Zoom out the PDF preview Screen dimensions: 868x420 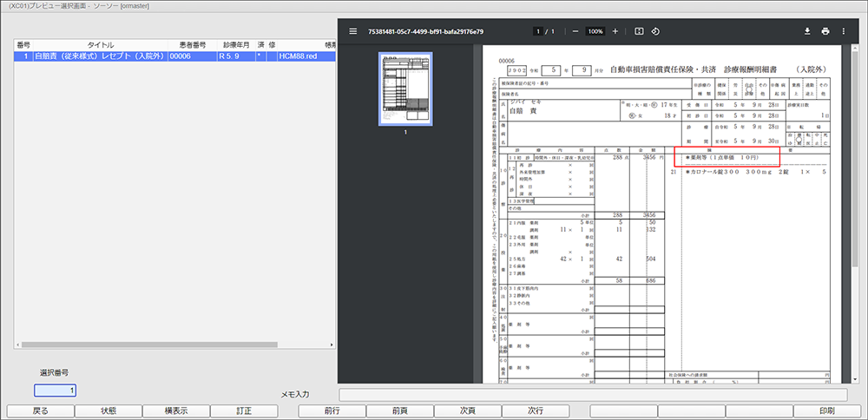point(575,31)
